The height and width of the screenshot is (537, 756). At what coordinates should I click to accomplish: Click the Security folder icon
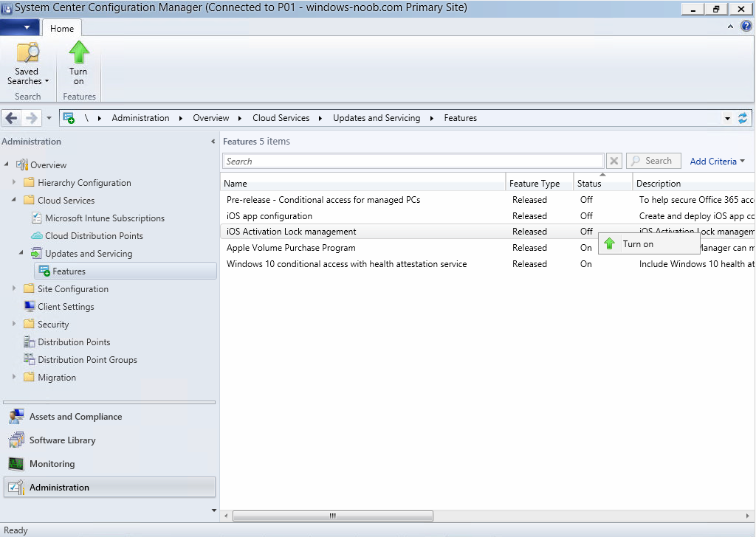pos(29,324)
